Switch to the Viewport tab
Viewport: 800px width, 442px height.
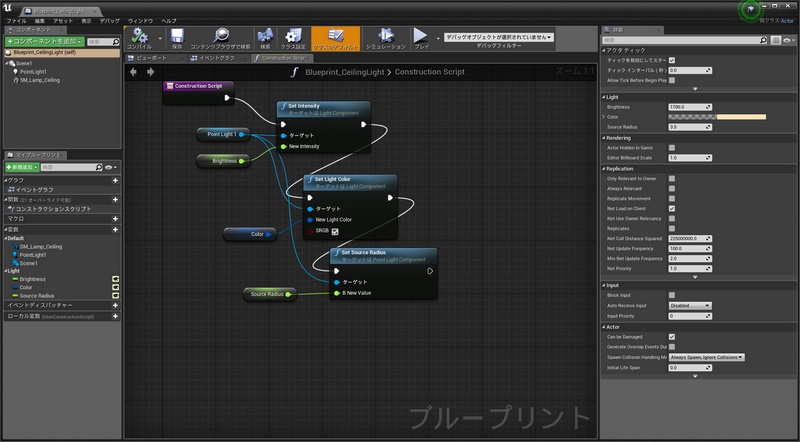tap(152, 58)
